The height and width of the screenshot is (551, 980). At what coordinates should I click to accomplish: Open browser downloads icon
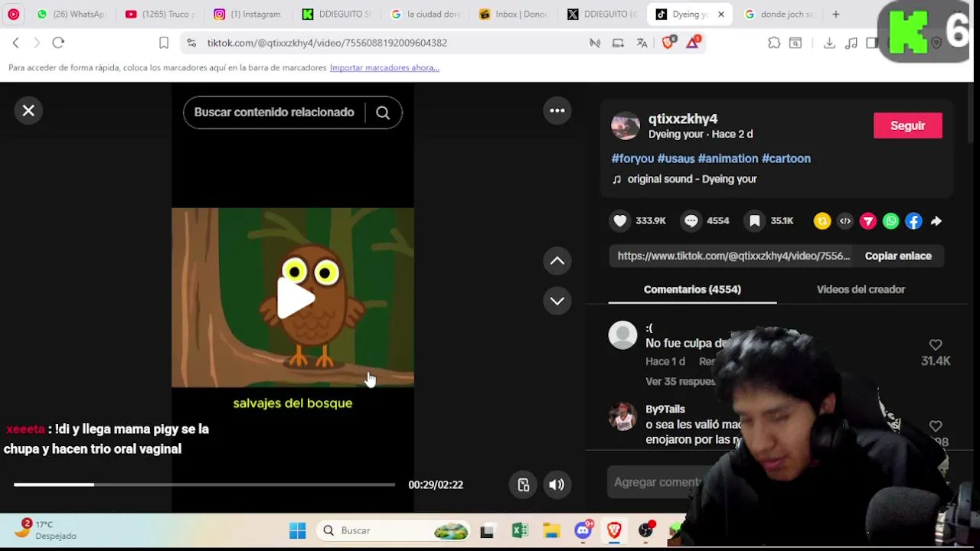click(x=829, y=43)
